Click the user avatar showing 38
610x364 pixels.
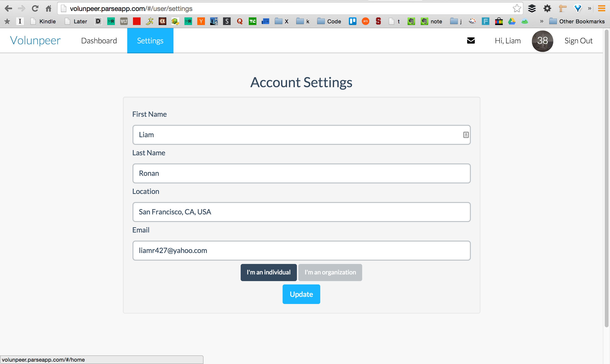click(542, 41)
